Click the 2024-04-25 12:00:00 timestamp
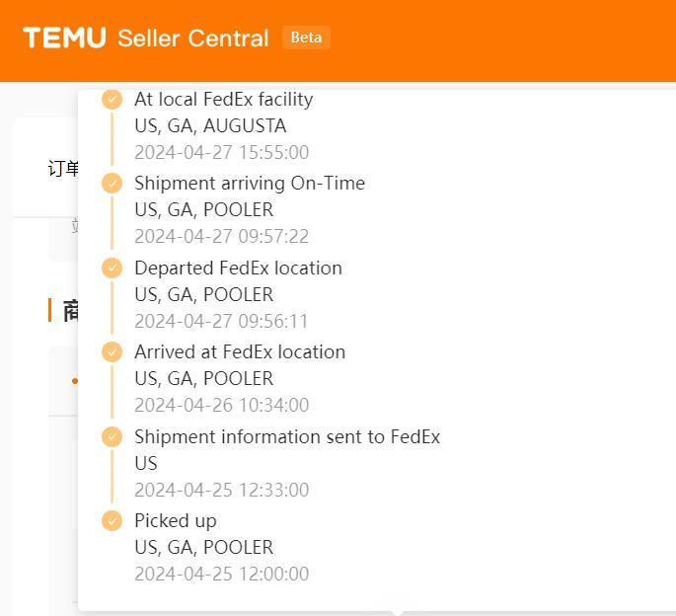The image size is (676, 616). [x=222, y=575]
